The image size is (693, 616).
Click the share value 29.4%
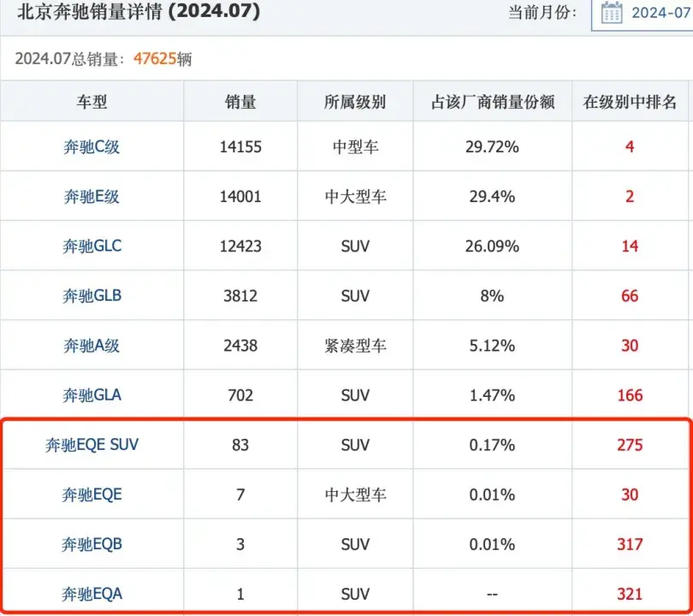pyautogui.click(x=492, y=196)
